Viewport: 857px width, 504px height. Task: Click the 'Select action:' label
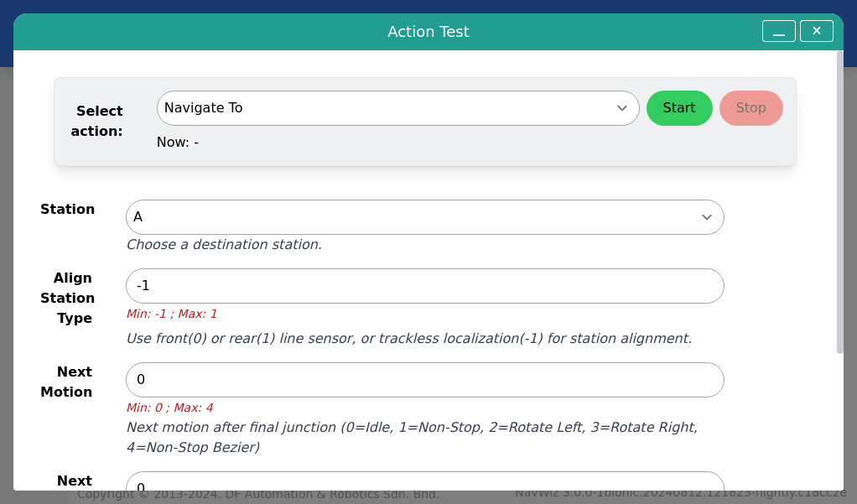96,121
